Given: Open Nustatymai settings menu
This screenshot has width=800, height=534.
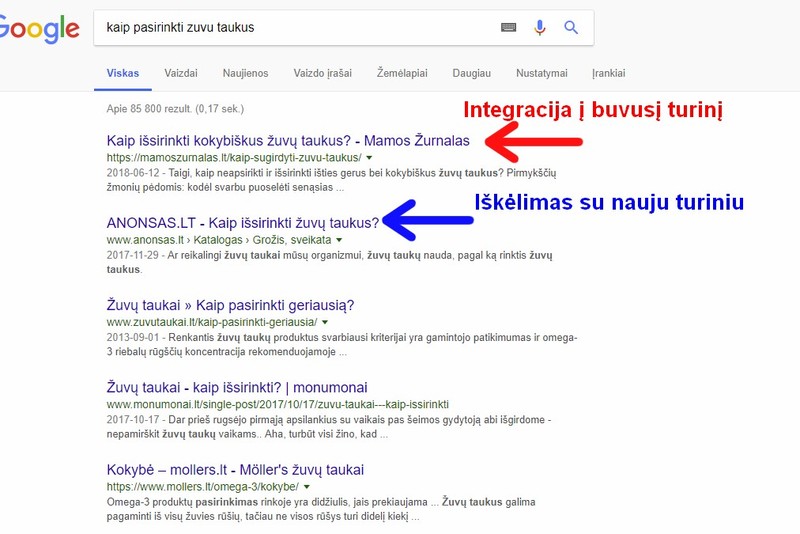Looking at the screenshot, I should click(541, 73).
